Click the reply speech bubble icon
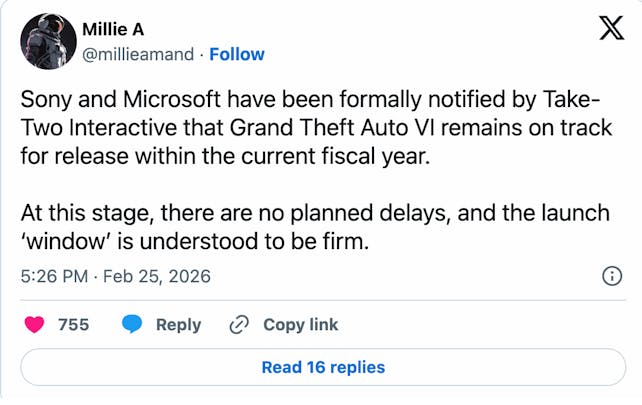This screenshot has height=405, width=642. click(133, 325)
